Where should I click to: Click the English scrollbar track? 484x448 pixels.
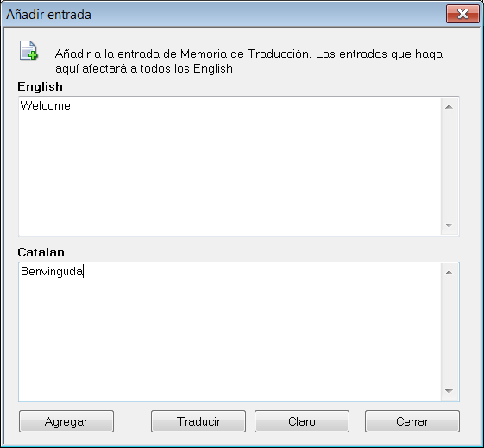point(449,166)
